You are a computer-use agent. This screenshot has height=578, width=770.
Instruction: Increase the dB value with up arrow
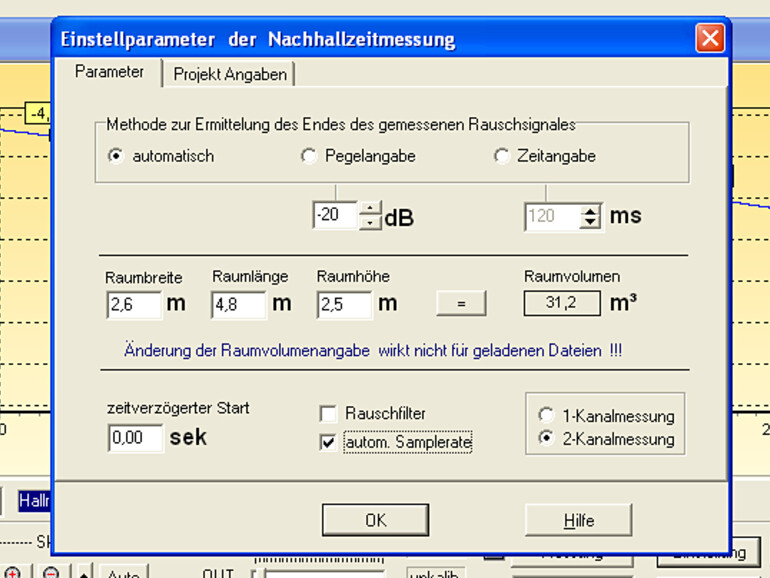[370, 208]
